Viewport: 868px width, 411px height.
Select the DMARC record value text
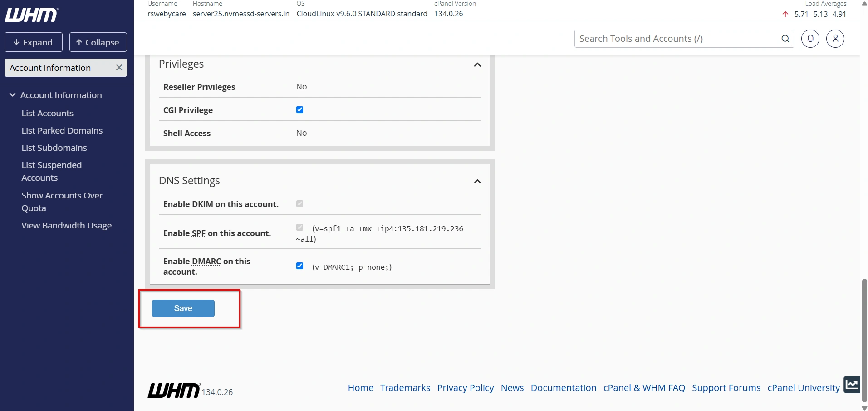coord(352,267)
